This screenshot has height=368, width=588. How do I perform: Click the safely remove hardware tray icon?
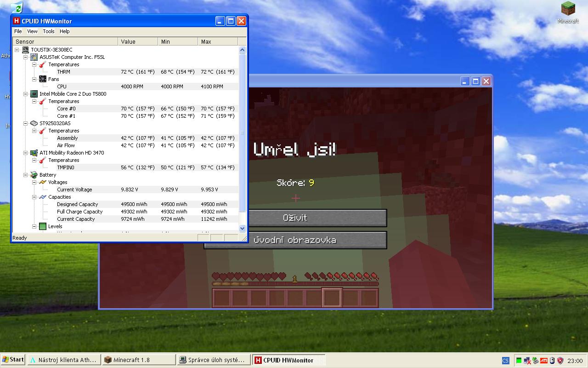(x=535, y=361)
